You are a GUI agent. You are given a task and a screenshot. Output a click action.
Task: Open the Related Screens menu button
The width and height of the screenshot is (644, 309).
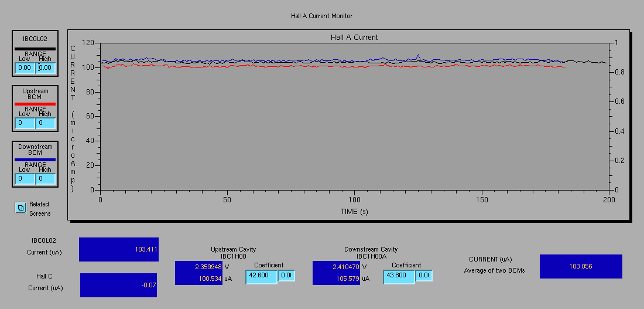tap(20, 208)
